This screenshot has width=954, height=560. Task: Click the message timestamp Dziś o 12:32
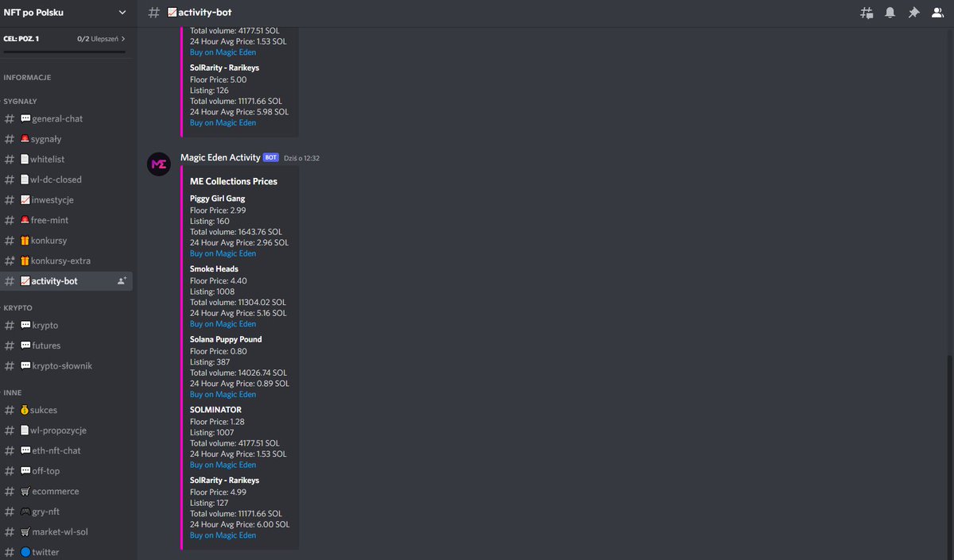click(x=301, y=158)
